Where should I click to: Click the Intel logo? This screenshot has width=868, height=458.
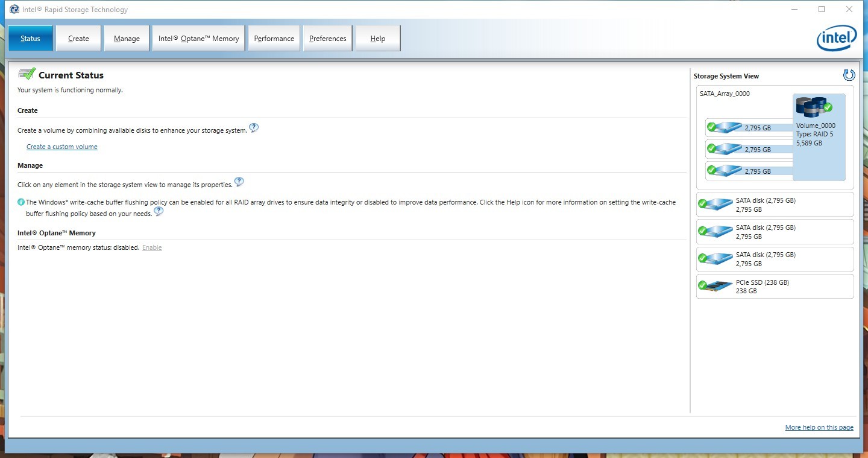point(837,39)
